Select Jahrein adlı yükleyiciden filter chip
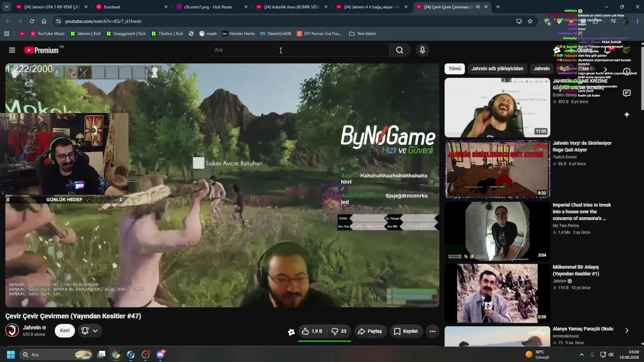This screenshot has height=362, width=644. [497, 68]
